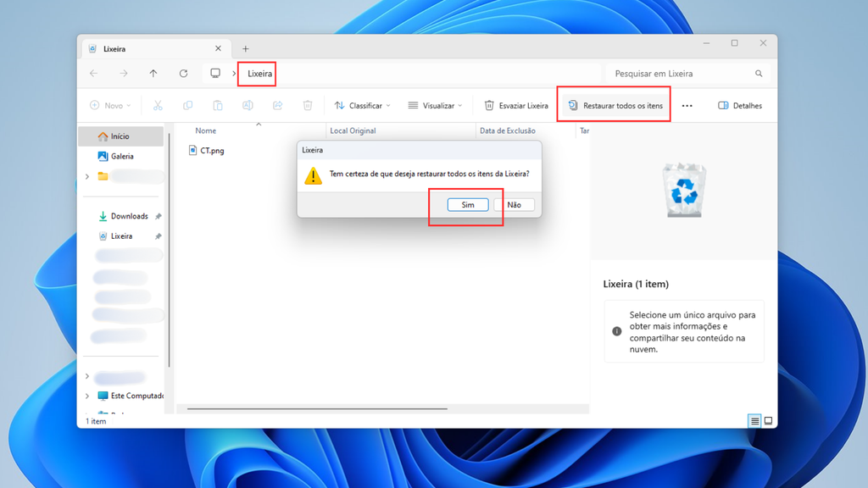Click the warning icon in the dialog

[x=314, y=175]
